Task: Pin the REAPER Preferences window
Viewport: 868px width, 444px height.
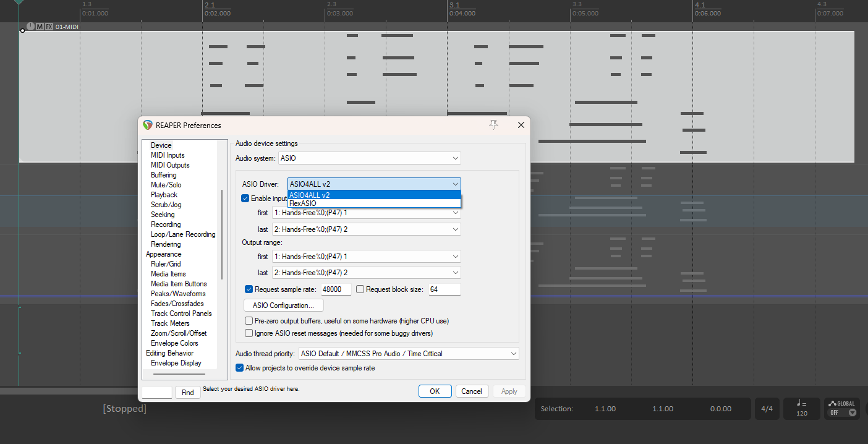Action: 493,125
